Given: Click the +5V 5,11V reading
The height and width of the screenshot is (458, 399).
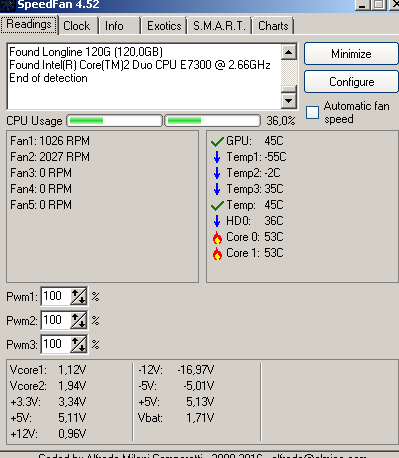Looking at the screenshot, I should point(48,418).
